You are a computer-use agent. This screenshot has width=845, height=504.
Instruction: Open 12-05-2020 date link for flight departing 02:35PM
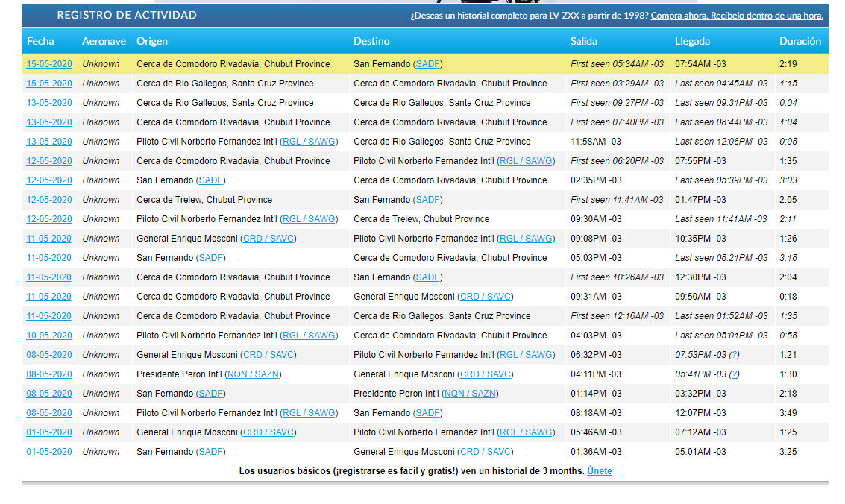point(49,180)
